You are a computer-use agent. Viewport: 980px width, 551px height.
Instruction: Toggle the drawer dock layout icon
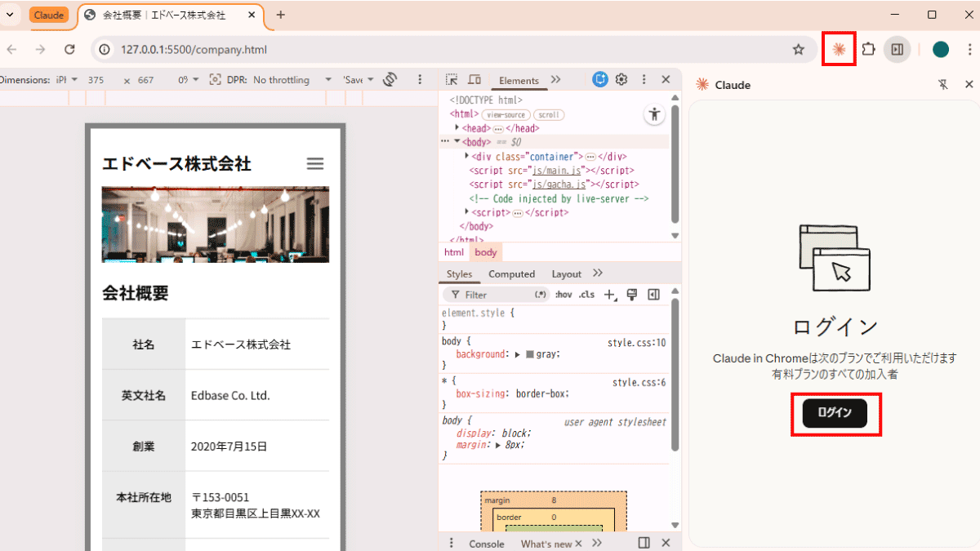click(x=644, y=543)
